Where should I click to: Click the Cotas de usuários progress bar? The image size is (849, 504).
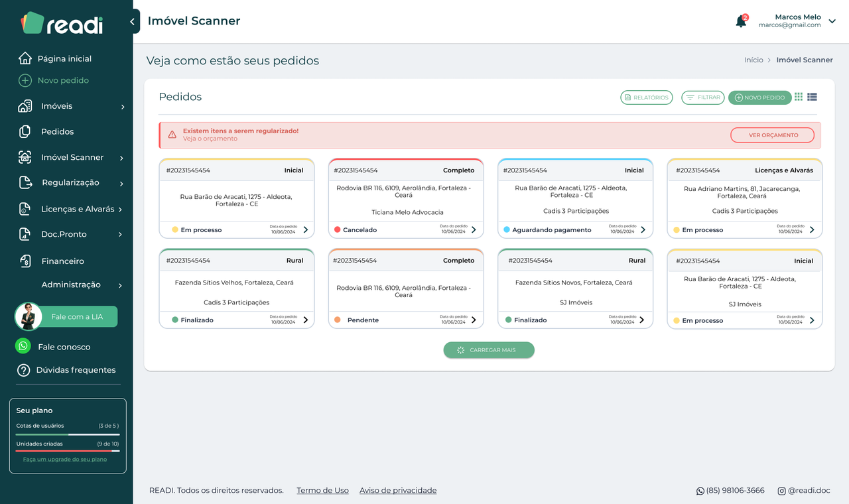tap(68, 434)
